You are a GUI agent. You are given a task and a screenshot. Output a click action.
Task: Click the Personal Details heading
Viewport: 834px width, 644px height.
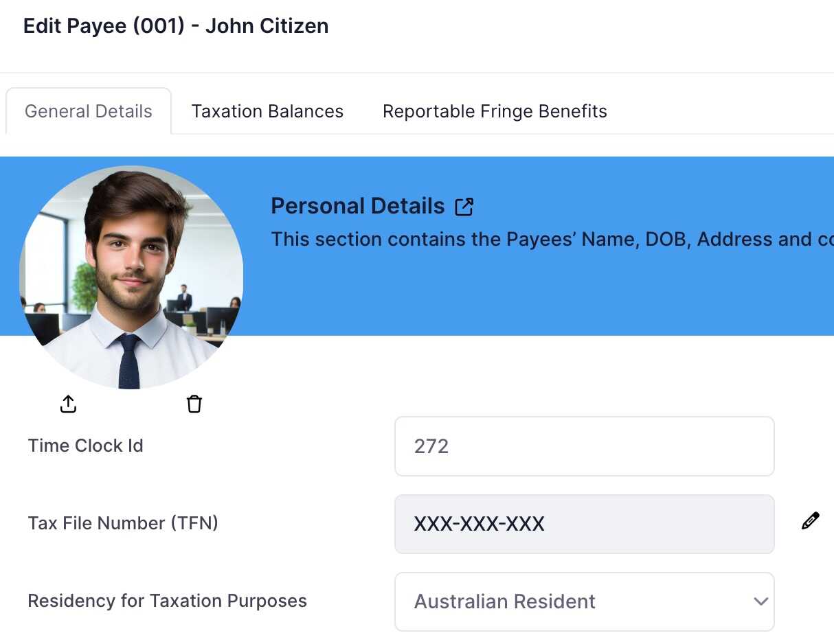coord(358,206)
